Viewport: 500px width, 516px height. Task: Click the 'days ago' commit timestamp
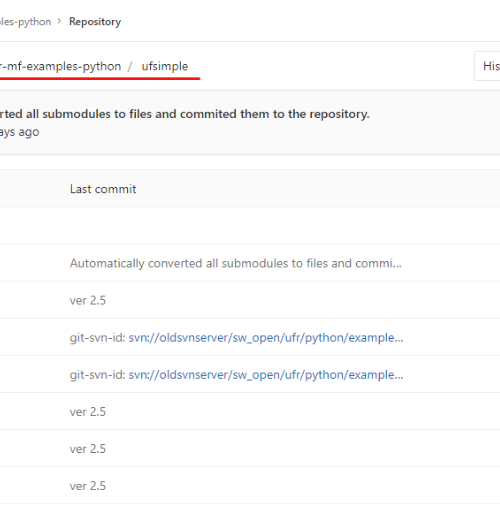pyautogui.click(x=20, y=132)
